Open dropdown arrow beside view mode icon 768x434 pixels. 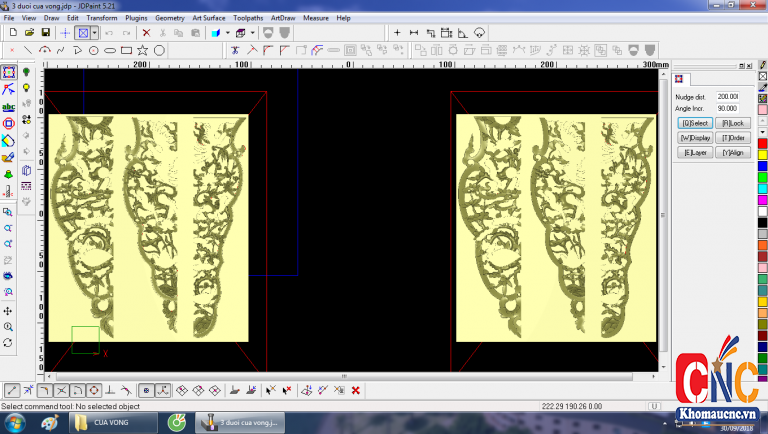(x=94, y=33)
